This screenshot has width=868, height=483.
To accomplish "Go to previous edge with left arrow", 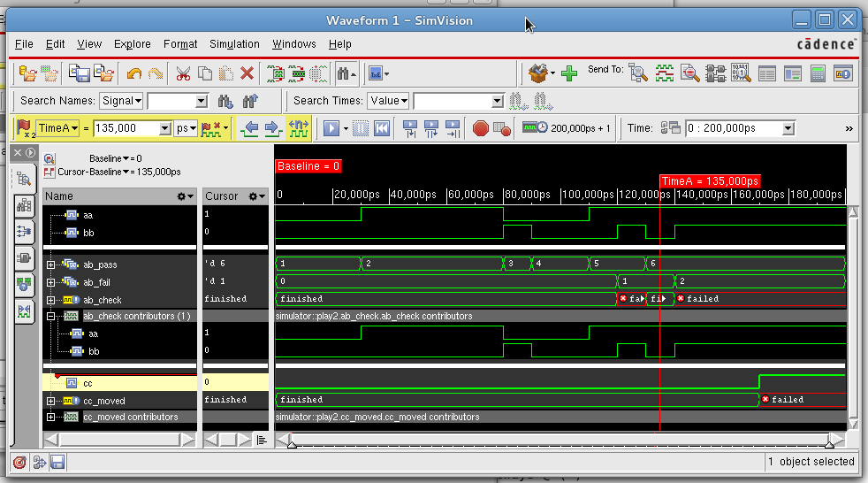I will pyautogui.click(x=250, y=128).
